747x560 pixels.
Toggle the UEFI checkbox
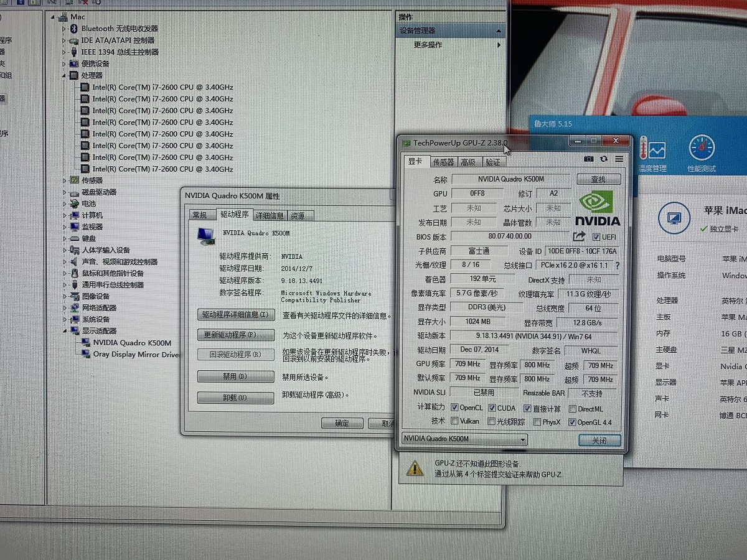596,237
